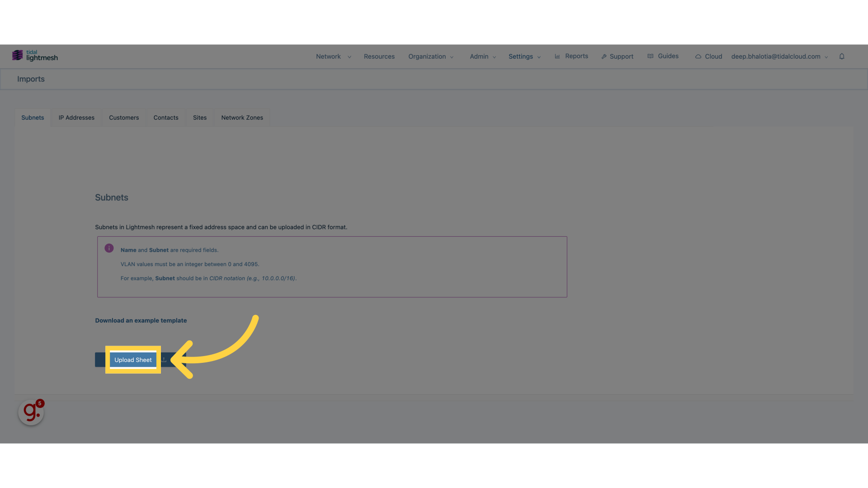Click the Upload Sheet button

tap(133, 359)
